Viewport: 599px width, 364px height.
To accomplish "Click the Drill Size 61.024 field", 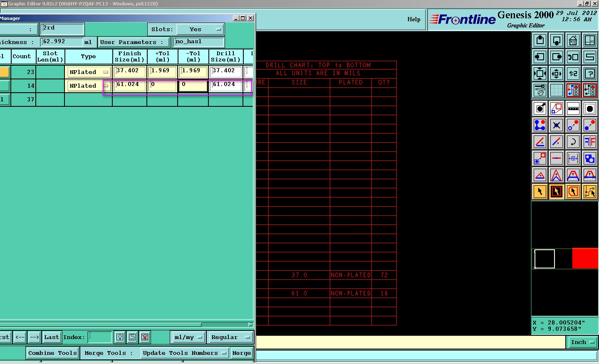I will pos(226,86).
